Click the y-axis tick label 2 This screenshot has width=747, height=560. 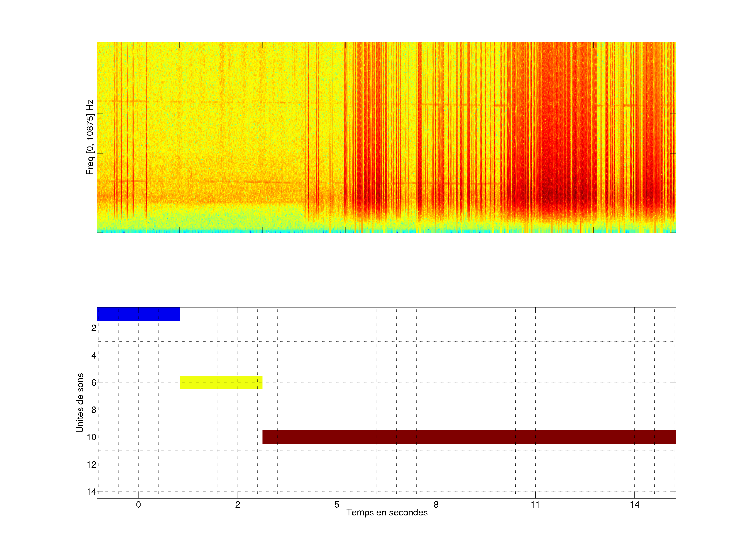point(94,328)
